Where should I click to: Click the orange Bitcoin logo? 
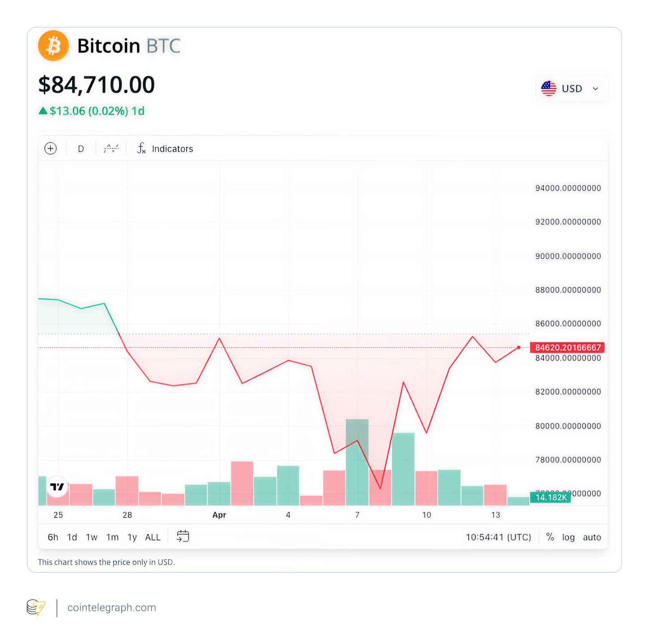point(53,46)
